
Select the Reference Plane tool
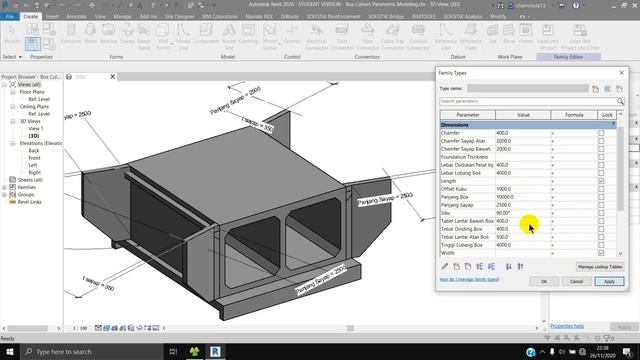click(470, 37)
